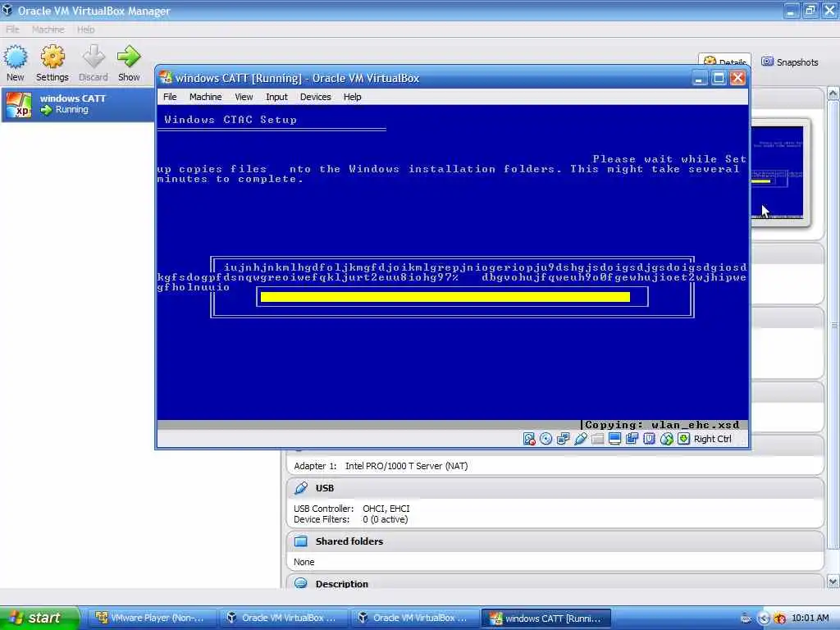
Task: Click the display monitor indicator icon
Action: (614, 439)
